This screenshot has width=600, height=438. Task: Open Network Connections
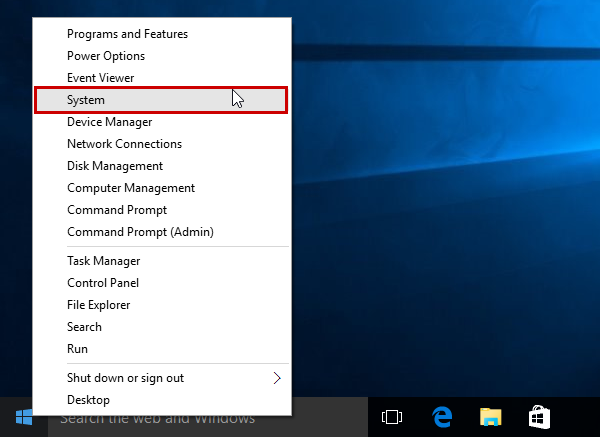[162, 144]
